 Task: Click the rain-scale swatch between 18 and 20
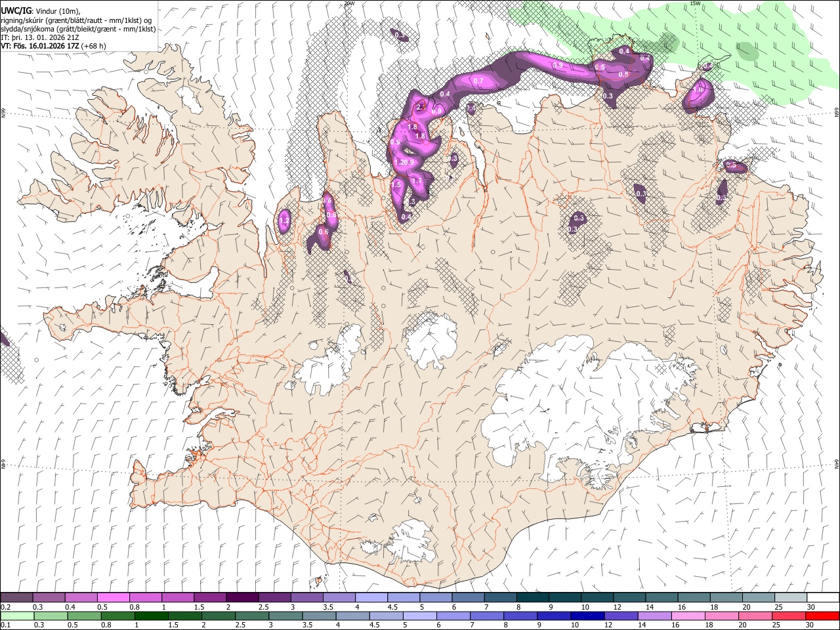pos(721,616)
